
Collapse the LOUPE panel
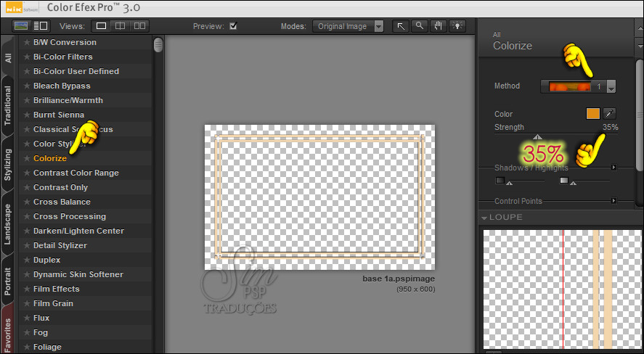pyautogui.click(x=484, y=218)
